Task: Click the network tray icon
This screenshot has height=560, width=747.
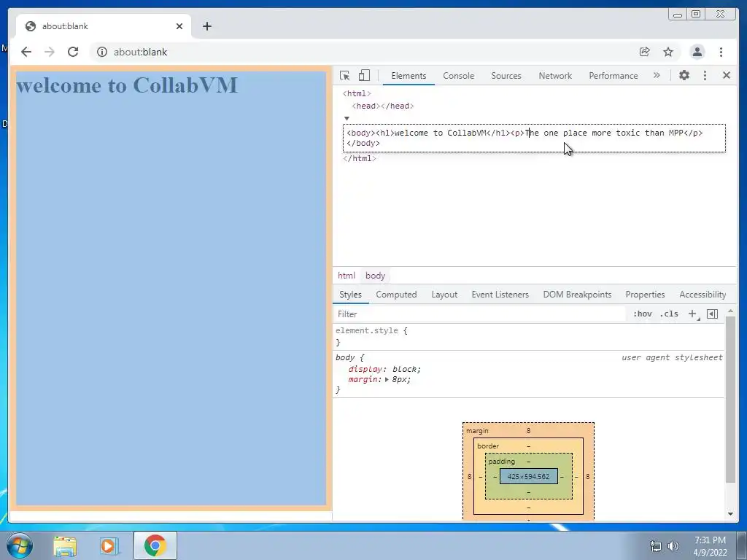Action: click(656, 546)
